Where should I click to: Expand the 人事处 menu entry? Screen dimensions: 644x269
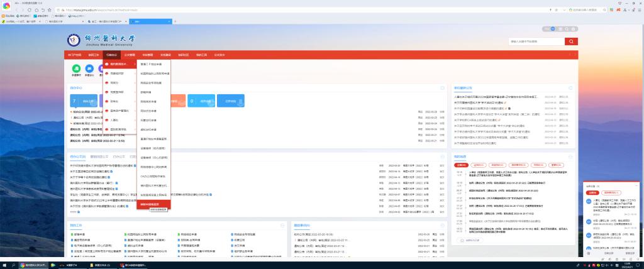tap(119, 120)
